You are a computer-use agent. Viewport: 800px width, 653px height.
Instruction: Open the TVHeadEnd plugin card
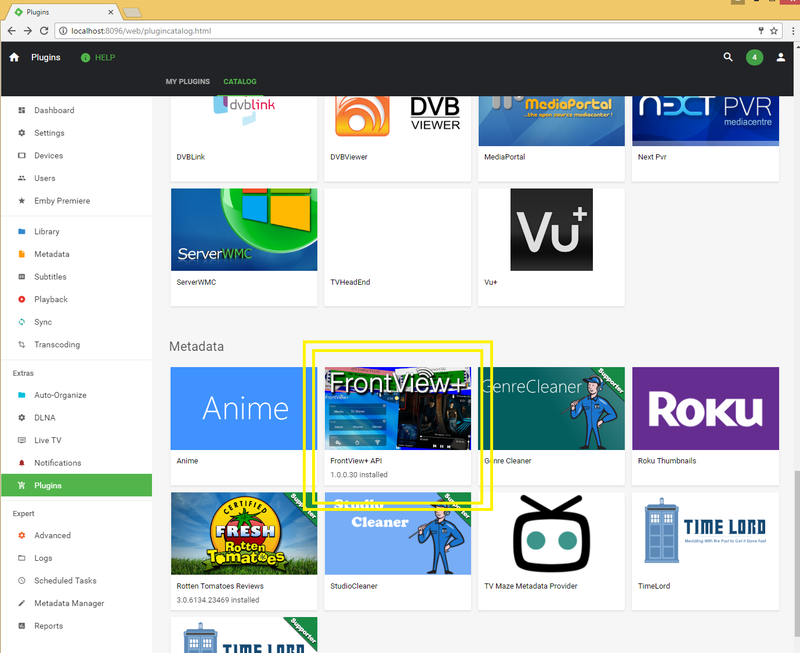pyautogui.click(x=397, y=247)
